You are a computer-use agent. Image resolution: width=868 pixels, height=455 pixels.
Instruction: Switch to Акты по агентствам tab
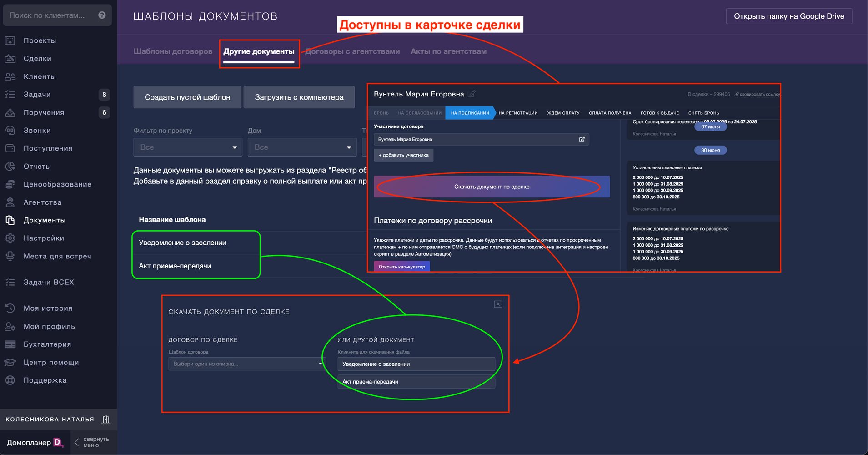448,51
